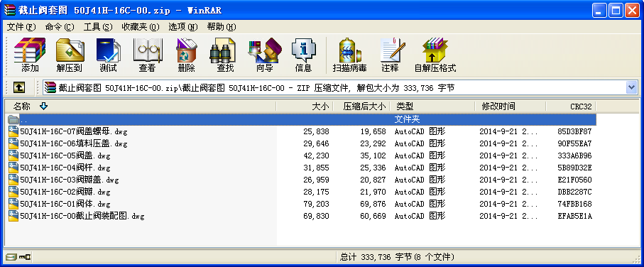Sort by the 类型 column header

click(x=432, y=107)
